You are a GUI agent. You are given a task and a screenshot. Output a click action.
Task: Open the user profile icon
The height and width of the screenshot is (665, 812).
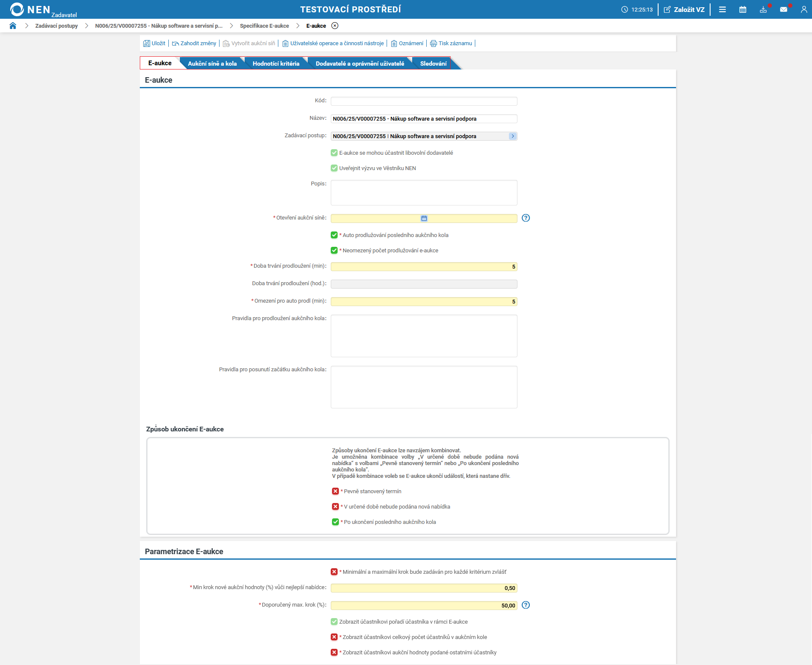[803, 9]
